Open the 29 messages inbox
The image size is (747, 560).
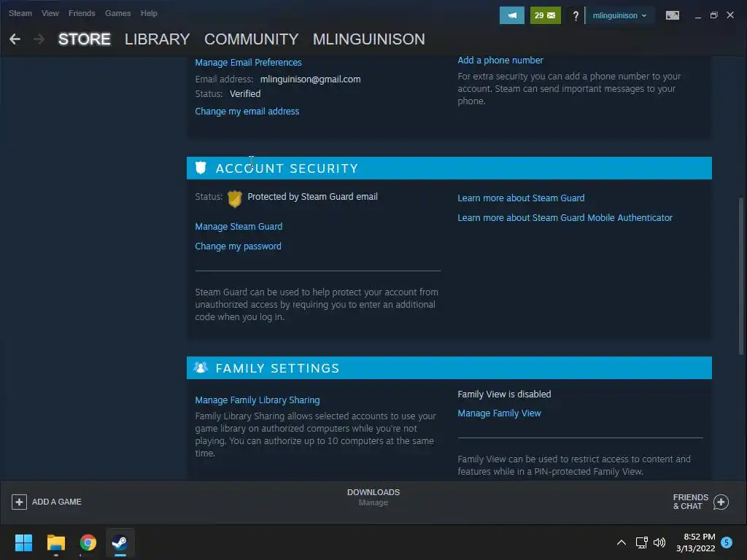[x=545, y=15]
